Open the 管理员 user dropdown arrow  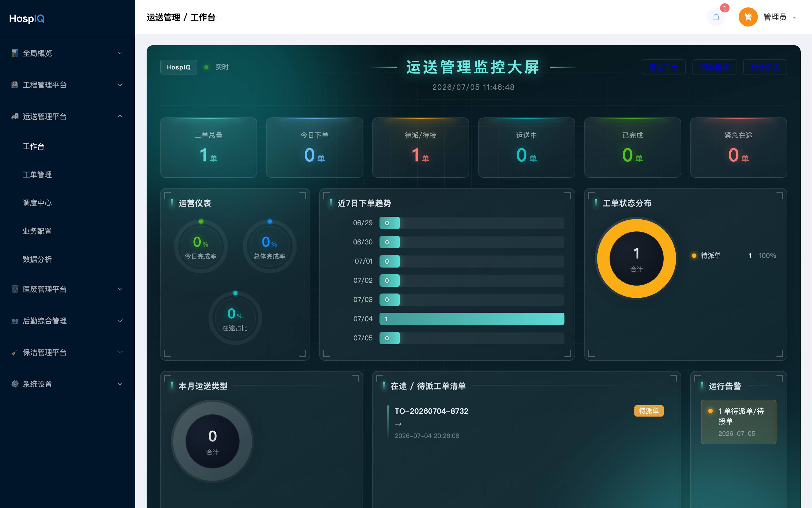[794, 17]
